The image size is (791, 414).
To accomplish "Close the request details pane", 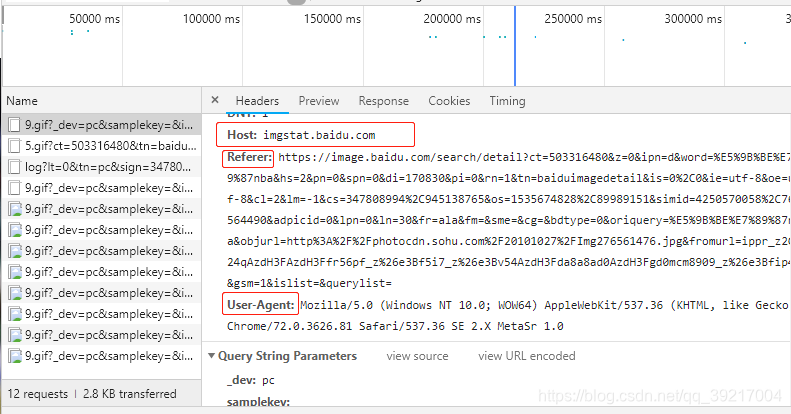I will click(215, 100).
